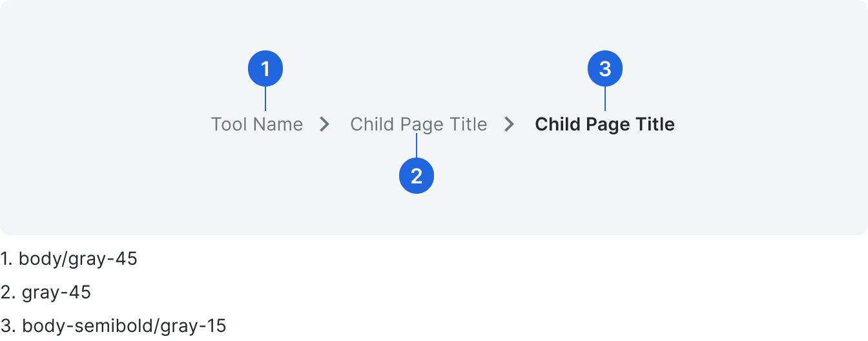
Task: Select the bold current Child Page Title
Action: [x=604, y=124]
